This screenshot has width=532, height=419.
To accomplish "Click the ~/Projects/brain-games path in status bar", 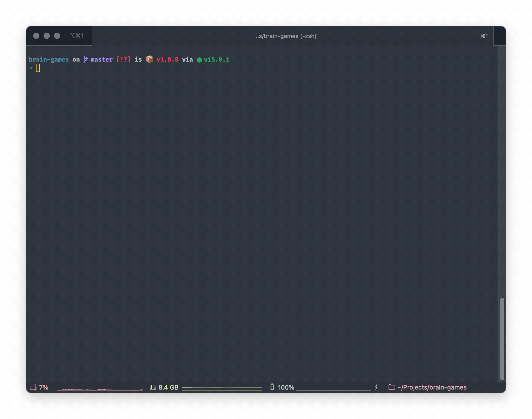I will 432,387.
